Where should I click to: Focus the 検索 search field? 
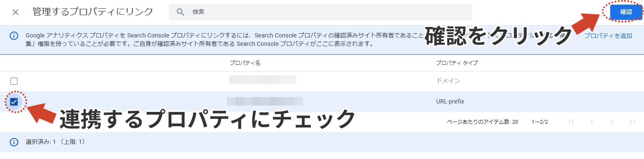[x=321, y=12]
